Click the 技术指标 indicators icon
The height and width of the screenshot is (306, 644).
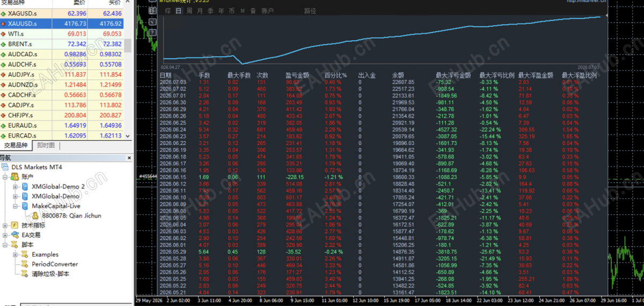tap(15, 225)
